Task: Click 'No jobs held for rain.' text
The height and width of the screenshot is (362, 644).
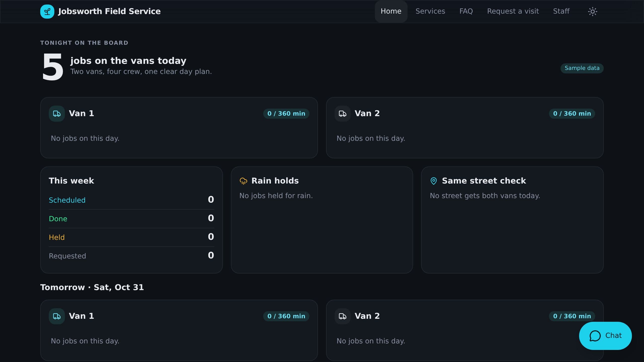Action: [276, 196]
